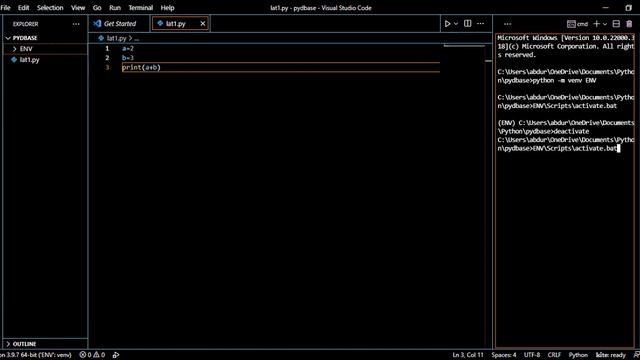Restore down the VS Code window

point(628,8)
